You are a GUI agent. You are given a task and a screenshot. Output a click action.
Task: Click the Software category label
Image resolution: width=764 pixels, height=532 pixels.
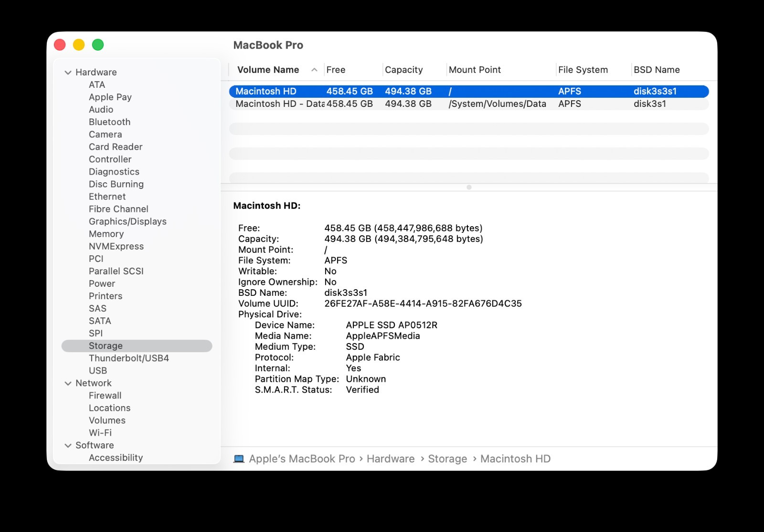[x=95, y=445]
